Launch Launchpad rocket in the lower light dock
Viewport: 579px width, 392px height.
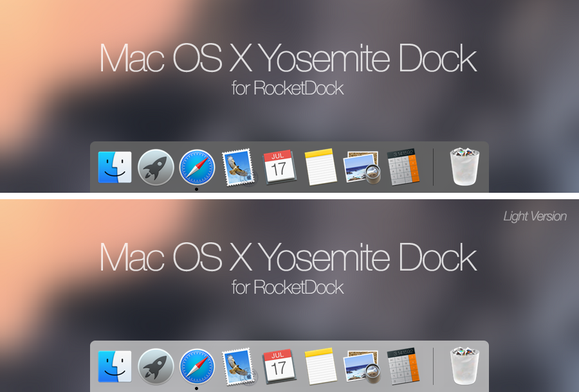156,366
